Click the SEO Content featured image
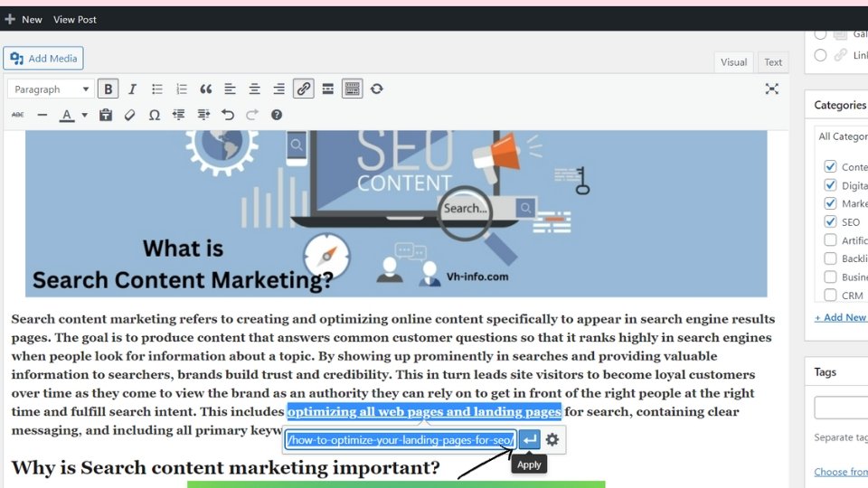Image resolution: width=868 pixels, height=488 pixels. click(396, 213)
